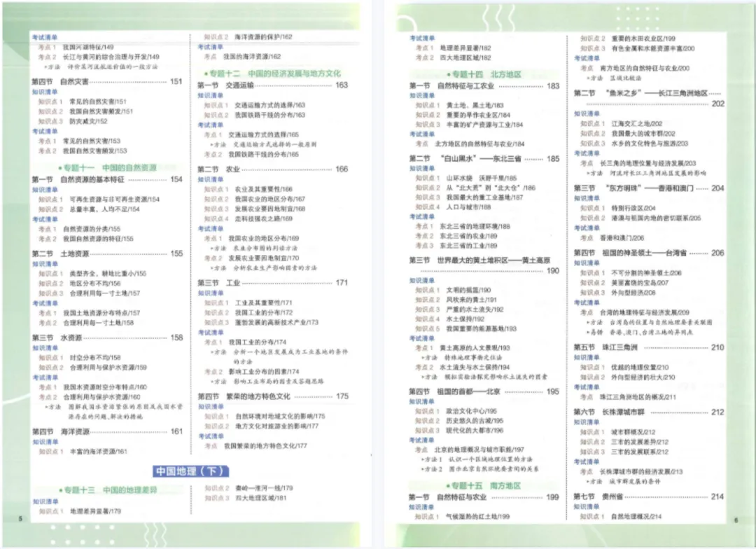Click section heading 第三节 水资源 158
The image size is (756, 549).
point(107,338)
